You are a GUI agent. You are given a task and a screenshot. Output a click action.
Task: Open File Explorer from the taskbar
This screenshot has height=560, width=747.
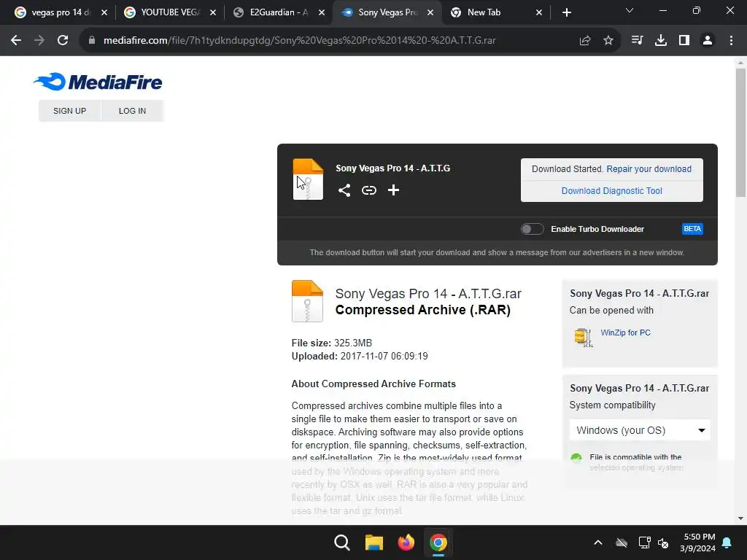point(374,542)
